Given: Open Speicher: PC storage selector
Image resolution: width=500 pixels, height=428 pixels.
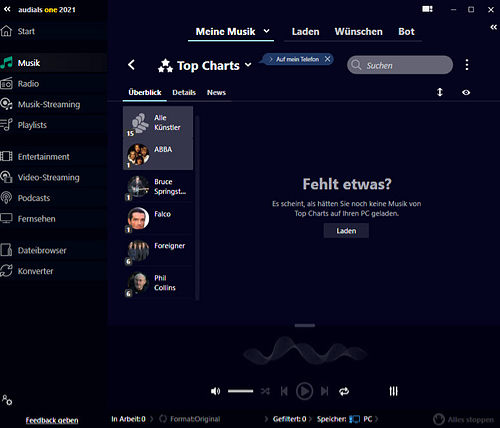Looking at the screenshot, I should [344, 419].
